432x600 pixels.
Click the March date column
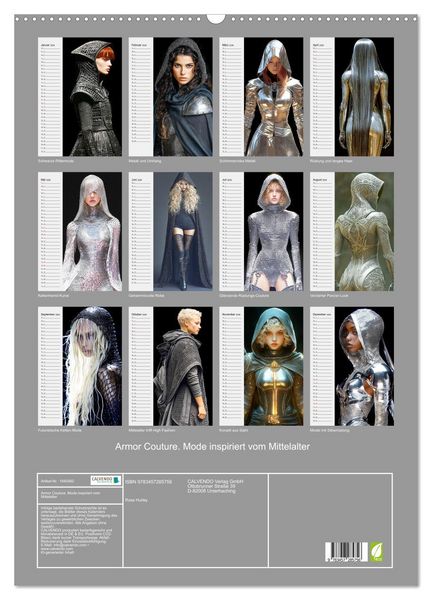[231, 96]
